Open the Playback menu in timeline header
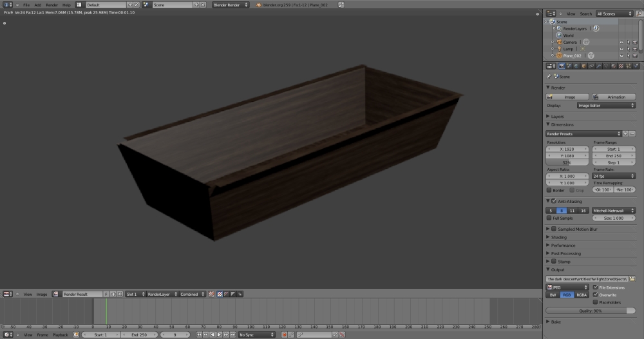Image resolution: width=644 pixels, height=339 pixels. coord(60,335)
